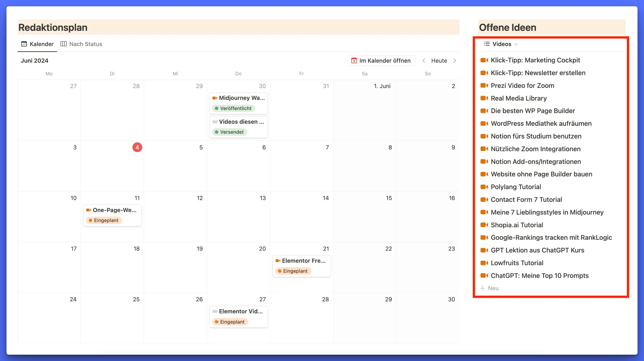Screen dimensions: 644x361
Task: Open Shopia.ai Tutorial idea page
Action: 517,225
